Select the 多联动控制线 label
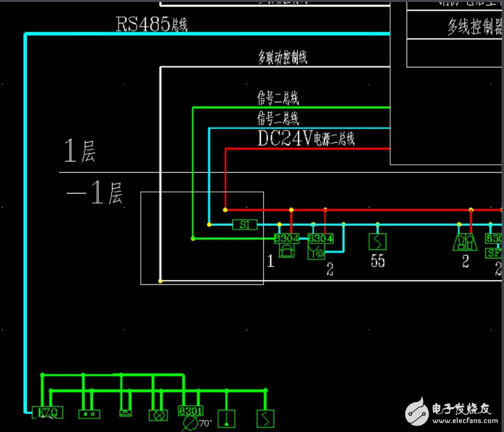Viewport: 504px width, 432px height. (282, 58)
